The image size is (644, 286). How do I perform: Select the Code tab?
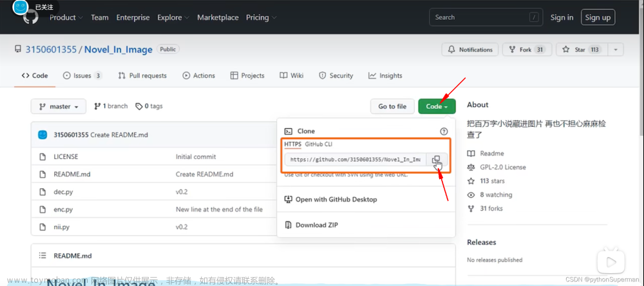click(x=35, y=75)
